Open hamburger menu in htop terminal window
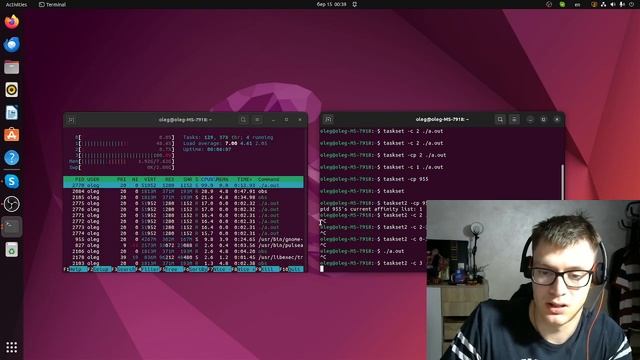The image size is (640, 360). coord(257,120)
